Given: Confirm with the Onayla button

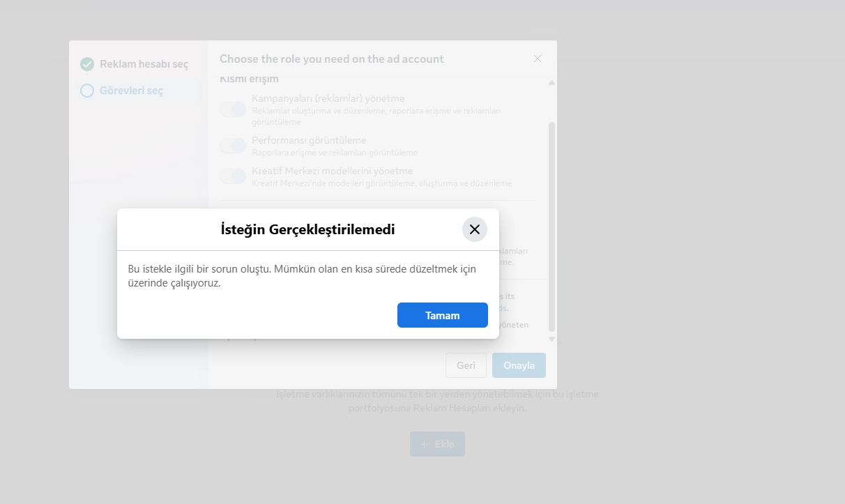Looking at the screenshot, I should (x=519, y=365).
